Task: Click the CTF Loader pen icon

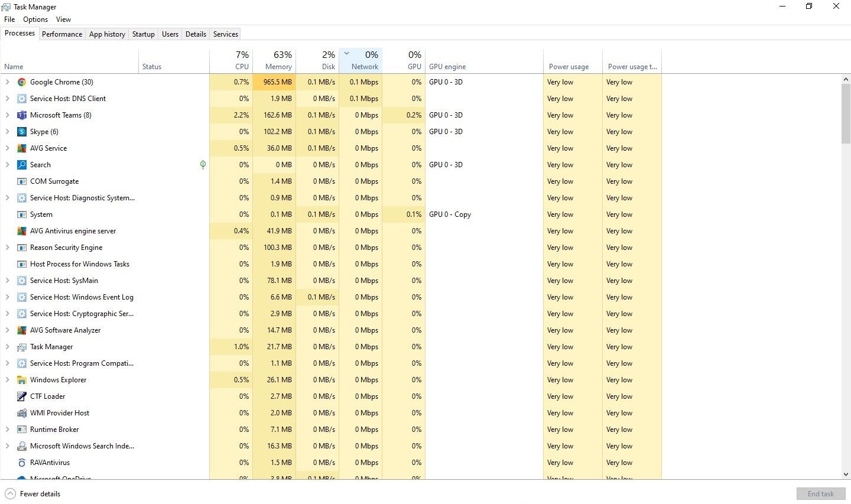Action: click(x=22, y=396)
